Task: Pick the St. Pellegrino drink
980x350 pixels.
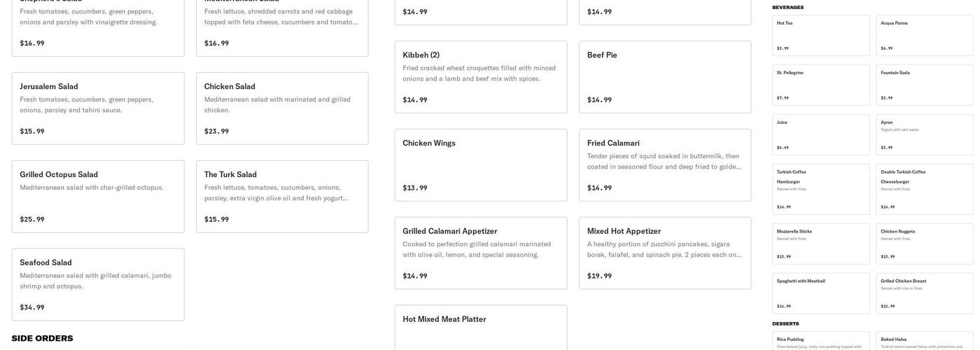Action: [821, 85]
